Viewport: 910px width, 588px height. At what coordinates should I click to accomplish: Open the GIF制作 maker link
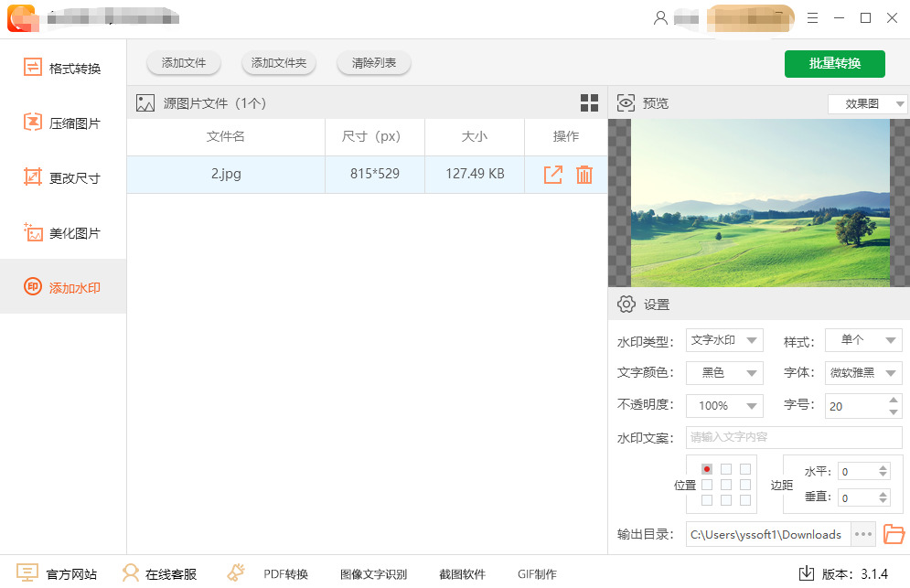(537, 574)
